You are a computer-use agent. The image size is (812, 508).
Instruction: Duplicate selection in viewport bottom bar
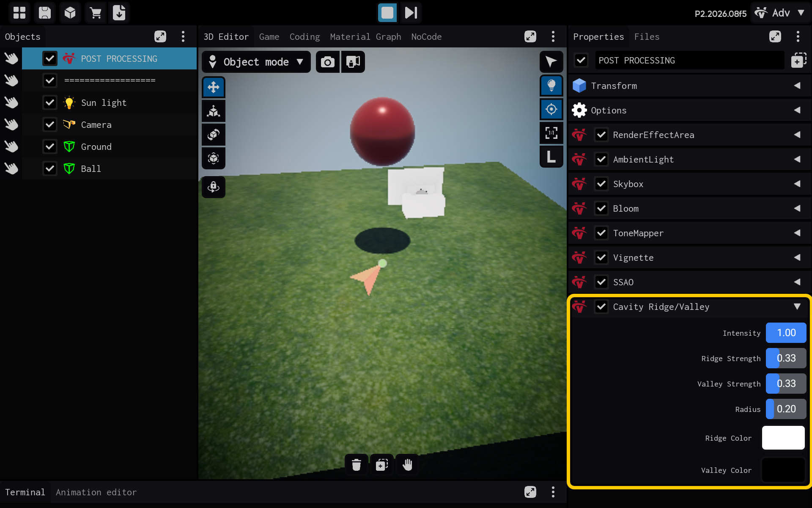click(x=382, y=465)
